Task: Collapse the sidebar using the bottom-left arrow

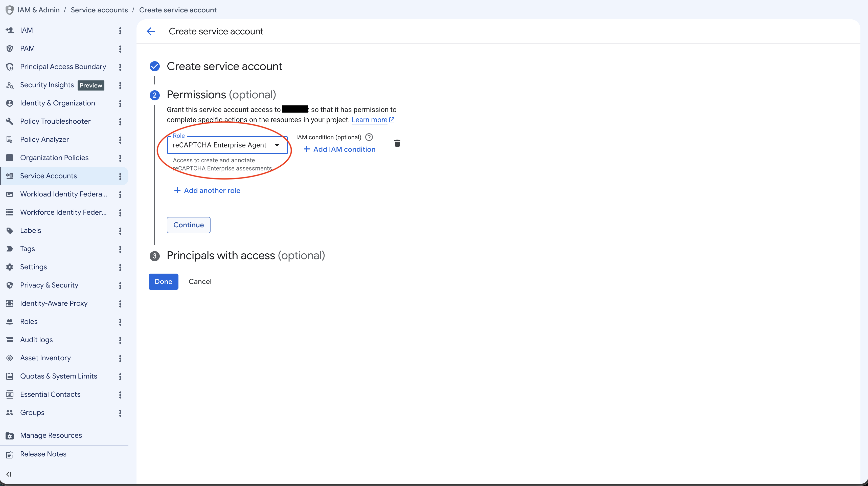Action: click(x=9, y=474)
